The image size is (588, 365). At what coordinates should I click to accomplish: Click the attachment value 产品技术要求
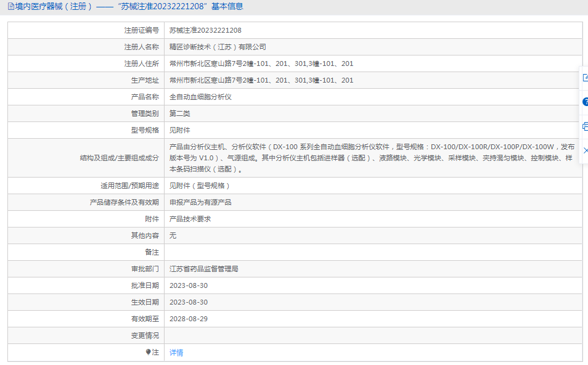[190, 219]
